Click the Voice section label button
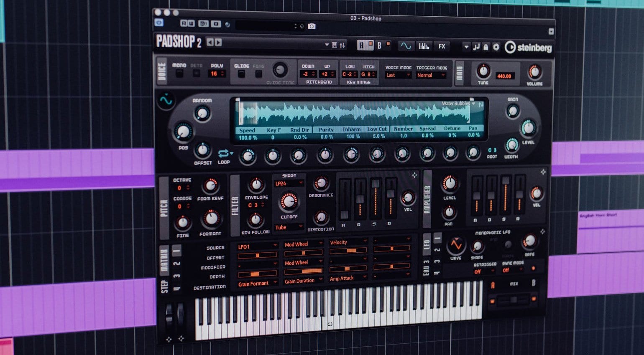 click(x=162, y=71)
